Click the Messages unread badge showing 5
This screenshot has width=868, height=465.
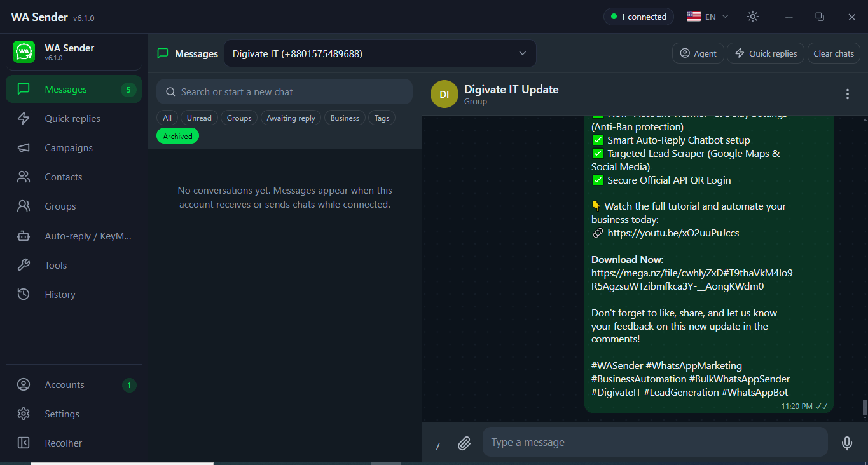[x=128, y=90]
